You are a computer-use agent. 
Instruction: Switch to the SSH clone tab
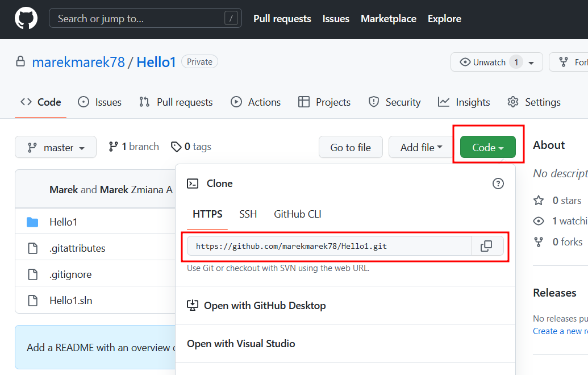click(x=248, y=214)
